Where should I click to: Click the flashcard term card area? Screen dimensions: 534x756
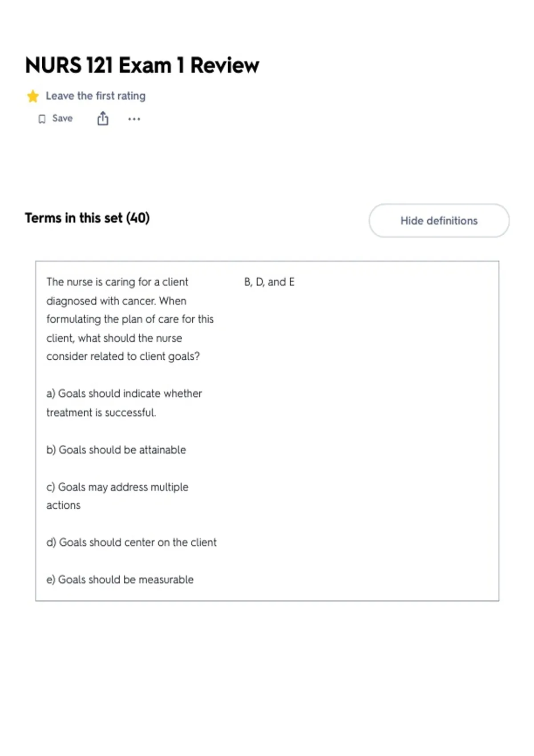(267, 431)
